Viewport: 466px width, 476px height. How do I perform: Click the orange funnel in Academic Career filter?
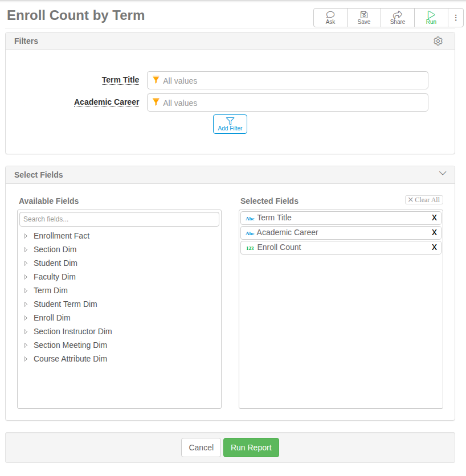tap(156, 102)
